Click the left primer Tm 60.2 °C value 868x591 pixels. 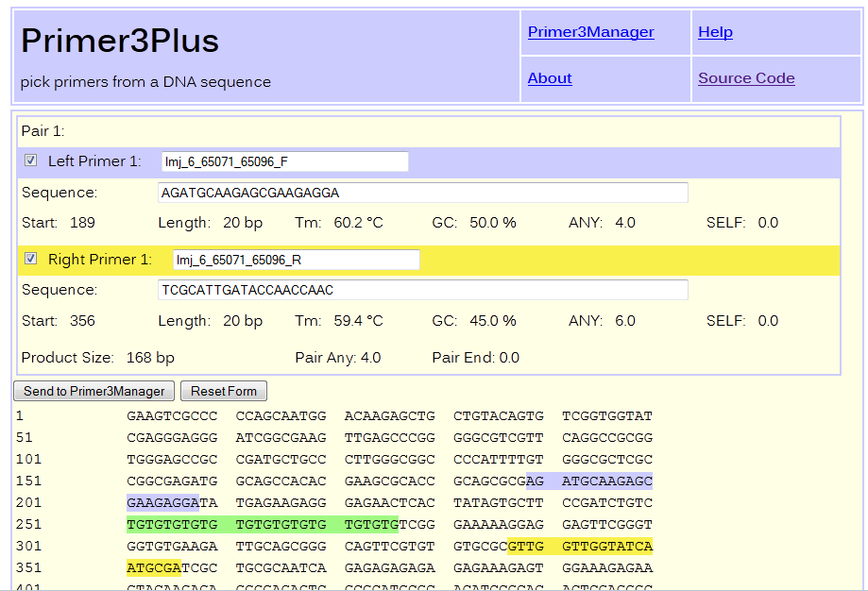(x=358, y=223)
